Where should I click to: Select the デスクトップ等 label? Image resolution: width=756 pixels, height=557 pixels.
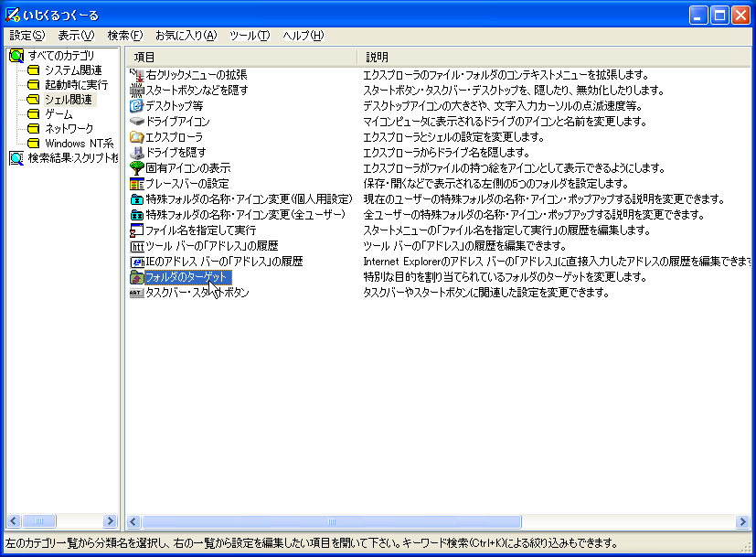(175, 105)
